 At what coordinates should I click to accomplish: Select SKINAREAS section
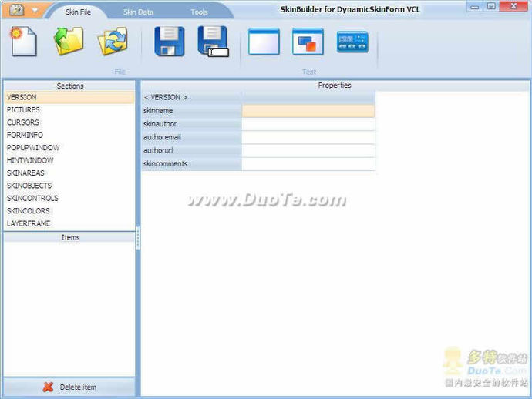click(x=69, y=173)
